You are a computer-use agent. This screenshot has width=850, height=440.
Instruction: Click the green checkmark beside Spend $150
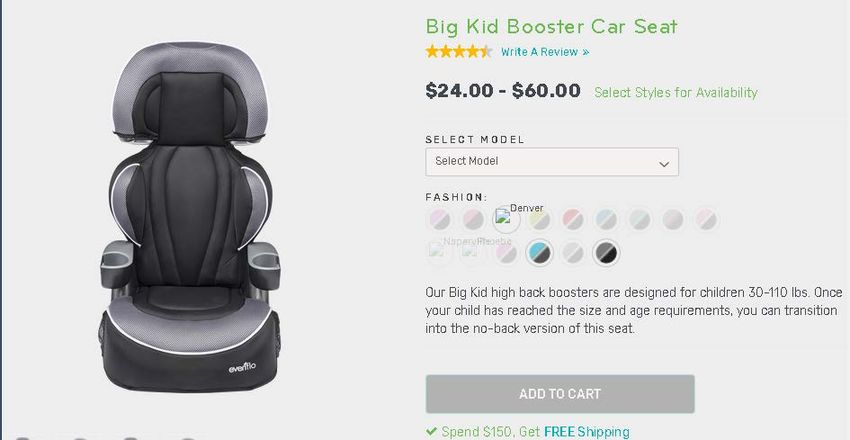pos(432,431)
